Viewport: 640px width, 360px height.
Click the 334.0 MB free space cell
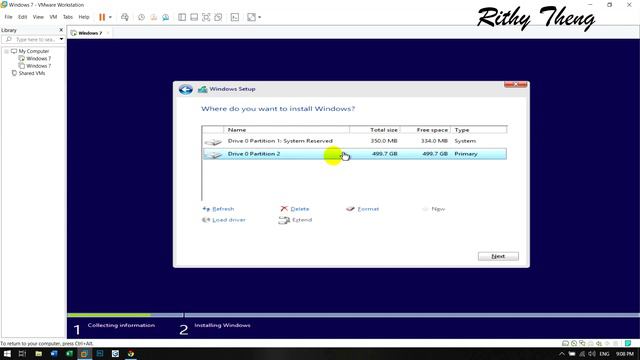434,141
